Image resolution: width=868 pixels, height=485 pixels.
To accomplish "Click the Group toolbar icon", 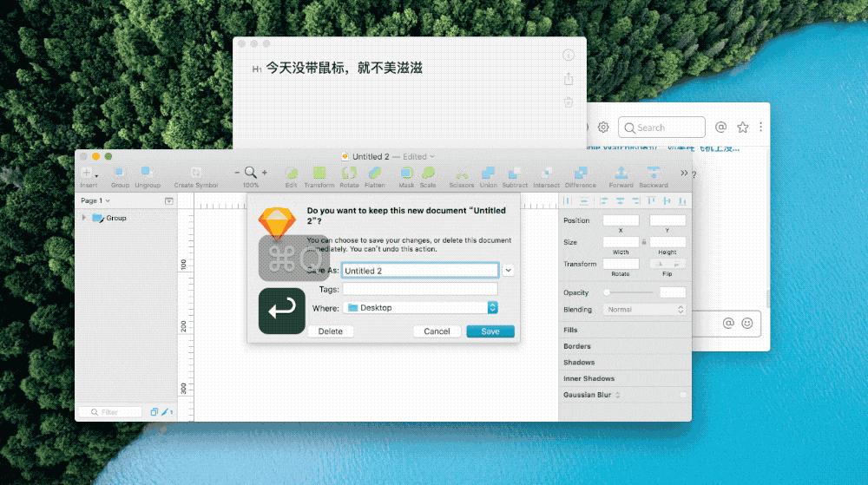I will pos(120,173).
